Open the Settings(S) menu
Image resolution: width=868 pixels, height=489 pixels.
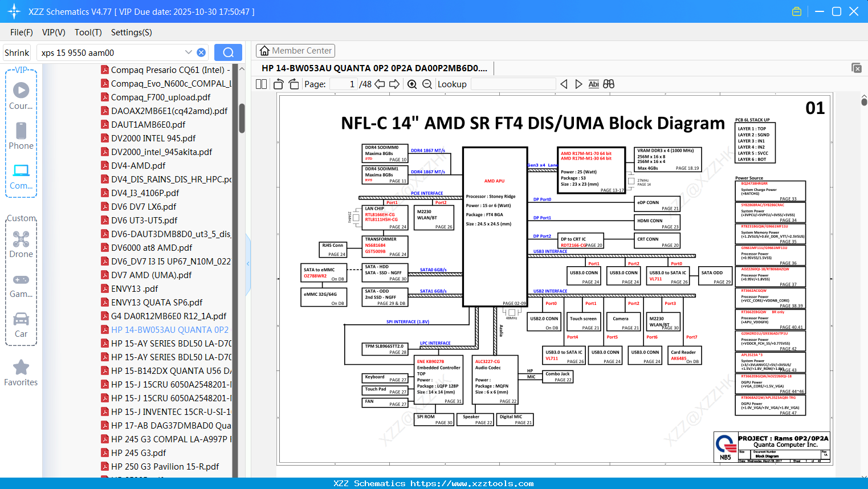click(132, 32)
